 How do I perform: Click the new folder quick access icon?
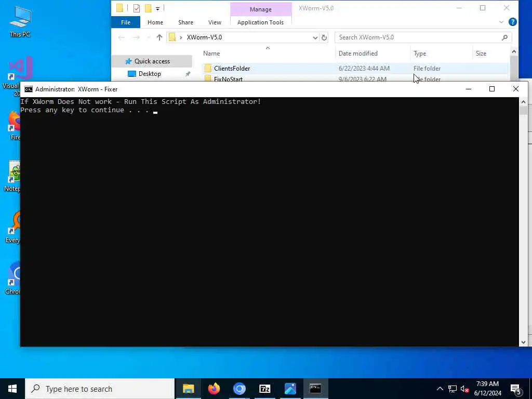click(148, 8)
